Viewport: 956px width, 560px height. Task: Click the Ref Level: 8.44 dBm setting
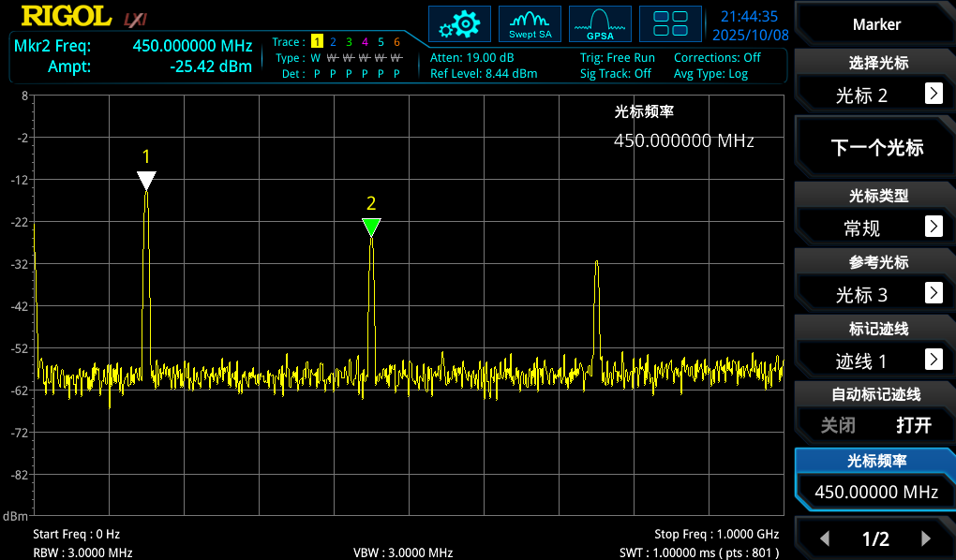point(484,74)
